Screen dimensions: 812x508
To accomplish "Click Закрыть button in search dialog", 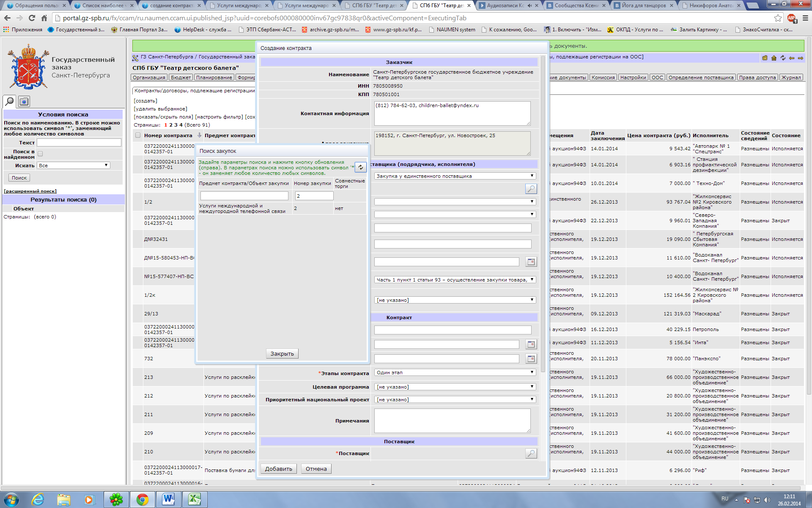I will (282, 353).
